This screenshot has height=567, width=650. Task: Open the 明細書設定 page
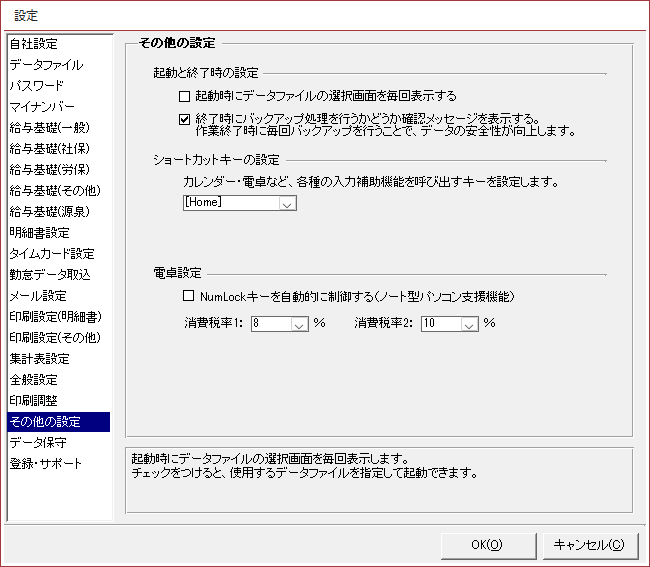pos(39,233)
